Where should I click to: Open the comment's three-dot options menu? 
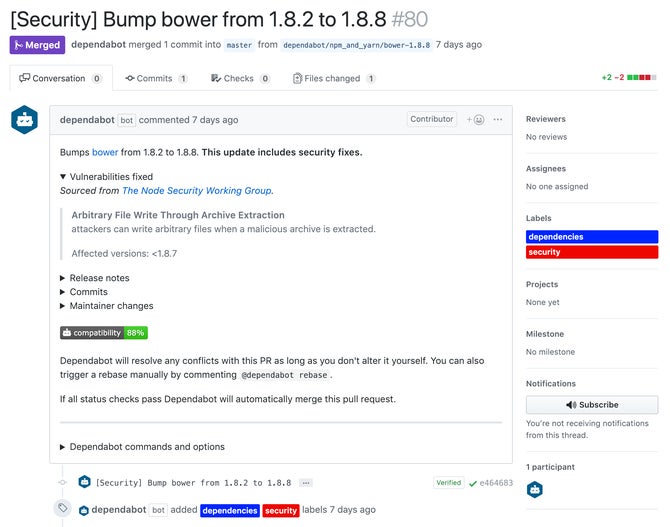(498, 119)
